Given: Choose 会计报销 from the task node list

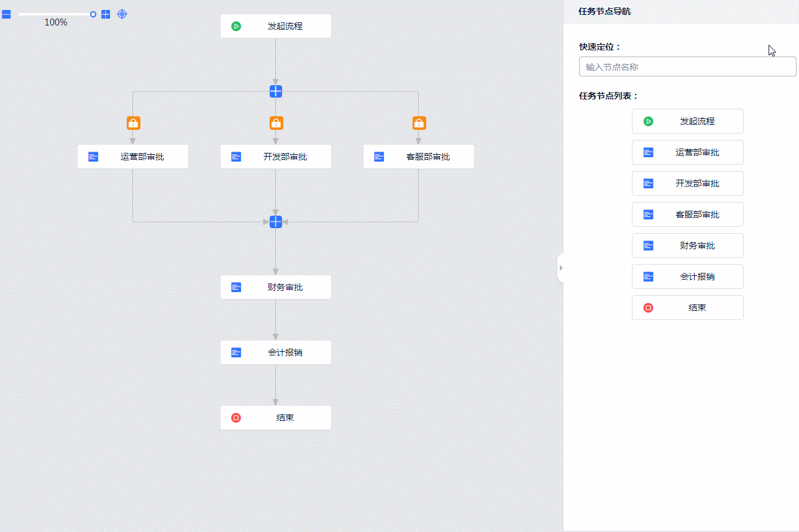Looking at the screenshot, I should pos(687,277).
